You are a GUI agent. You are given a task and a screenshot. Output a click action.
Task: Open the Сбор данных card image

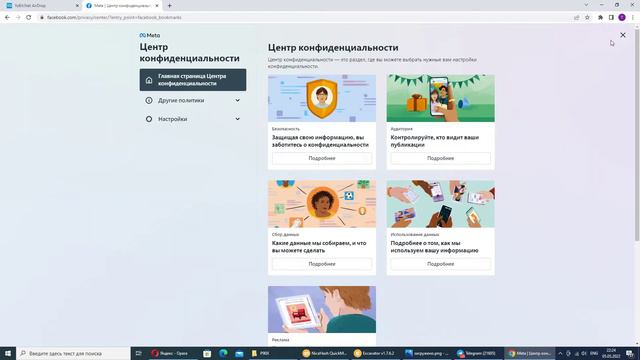[322, 204]
